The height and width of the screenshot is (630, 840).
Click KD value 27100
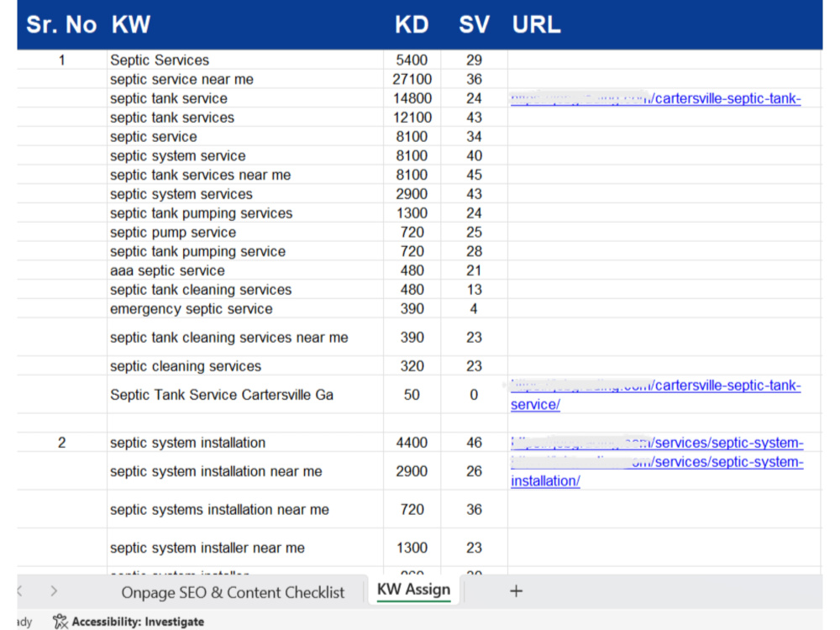[412, 79]
